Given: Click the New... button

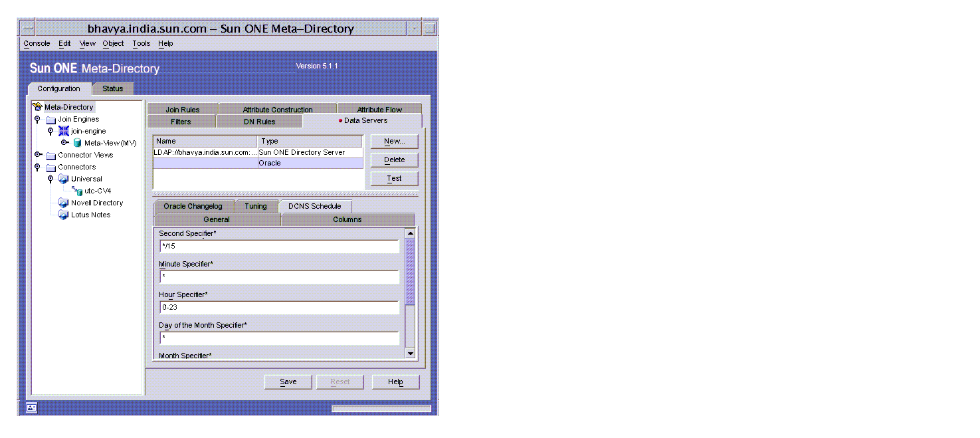Looking at the screenshot, I should (x=394, y=142).
